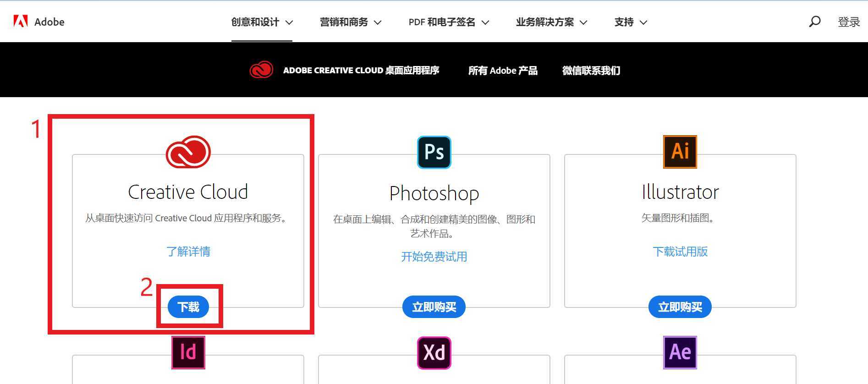This screenshot has height=384, width=868.
Task: Expand the 业务解决方案 menu
Action: [551, 22]
